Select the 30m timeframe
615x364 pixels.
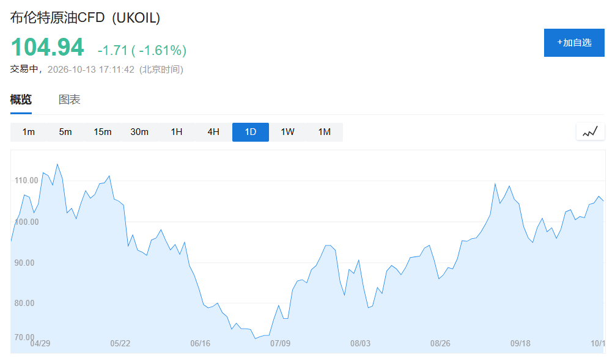tap(139, 132)
